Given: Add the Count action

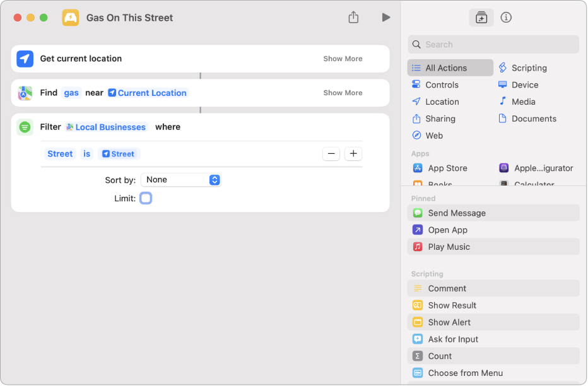Looking at the screenshot, I should 493,356.
